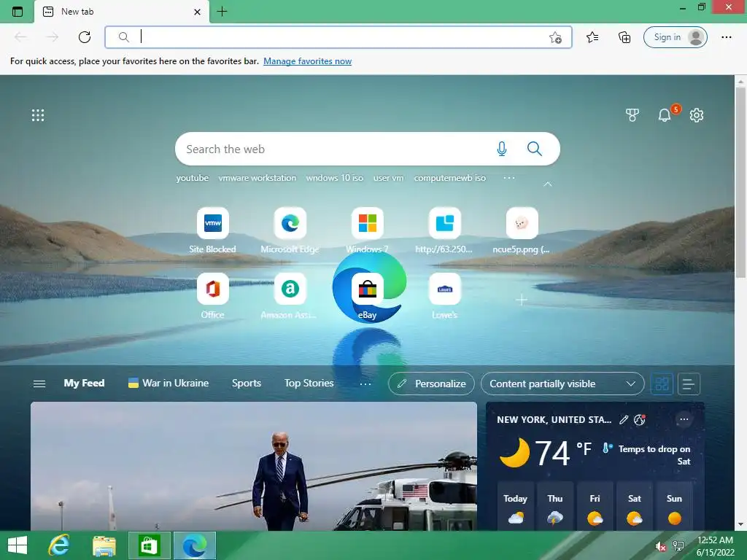The height and width of the screenshot is (560, 747).
Task: Search suggestion youtube
Action: tap(193, 178)
